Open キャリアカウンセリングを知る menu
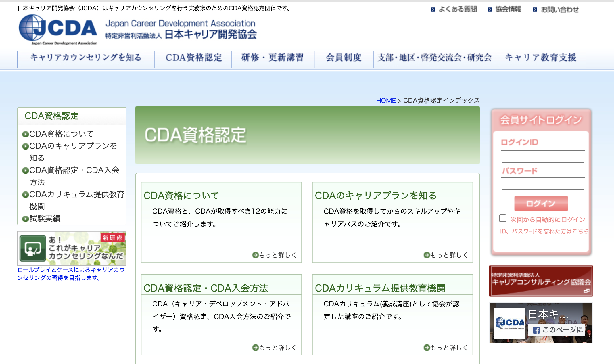This screenshot has height=364, width=614. click(x=86, y=58)
